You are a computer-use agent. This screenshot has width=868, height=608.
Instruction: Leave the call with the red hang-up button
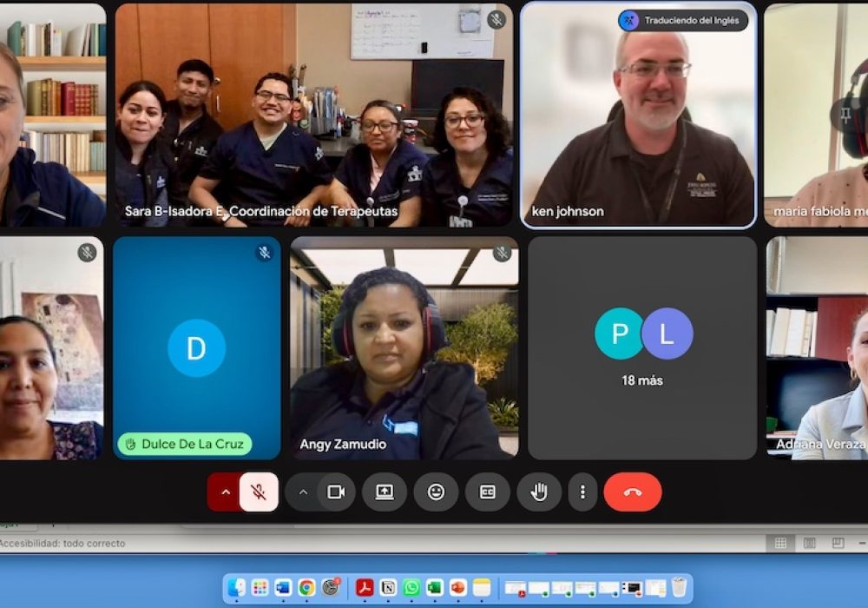click(633, 492)
